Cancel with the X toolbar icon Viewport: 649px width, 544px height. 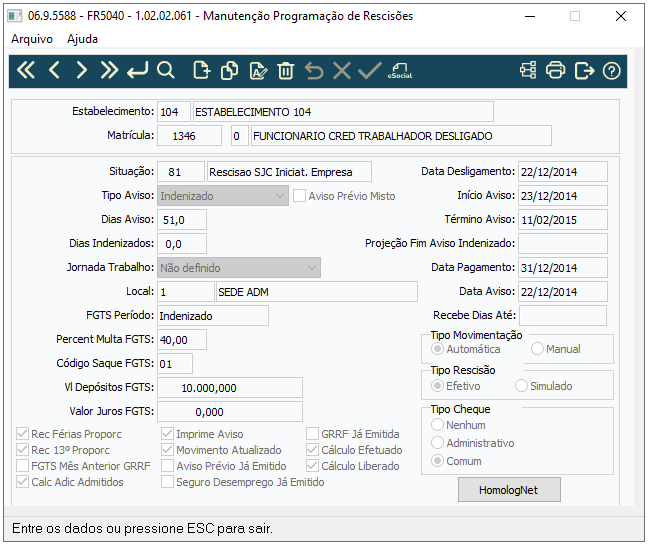342,70
